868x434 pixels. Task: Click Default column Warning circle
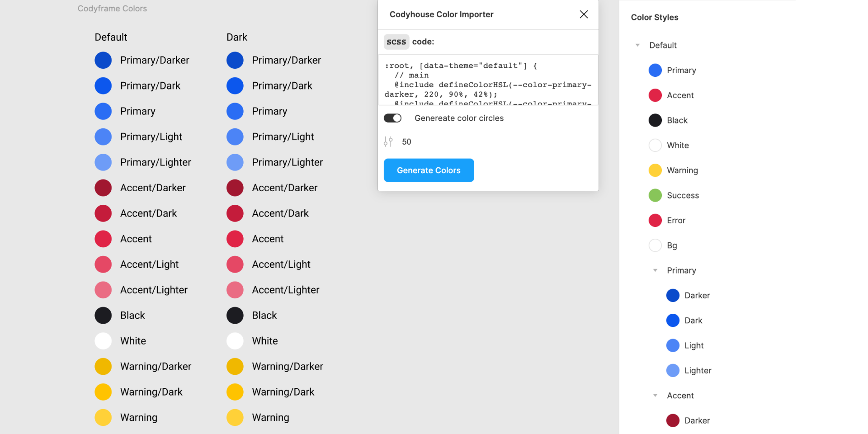(103, 418)
